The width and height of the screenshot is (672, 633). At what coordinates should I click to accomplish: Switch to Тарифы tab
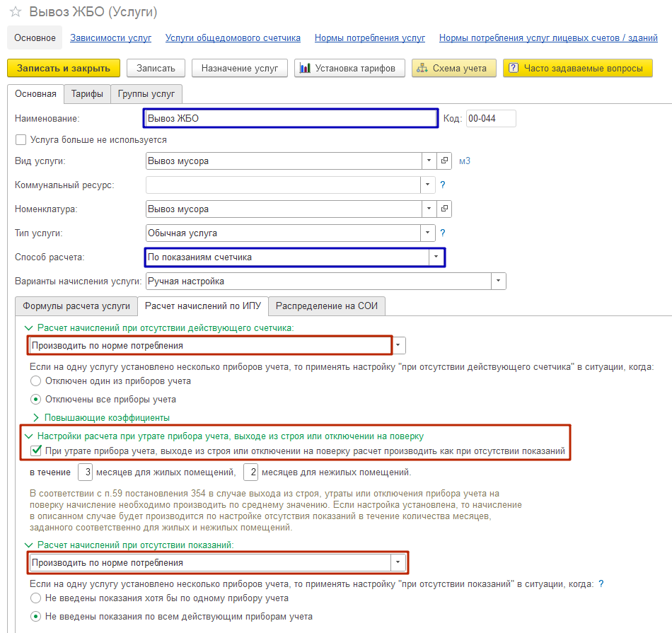click(87, 94)
